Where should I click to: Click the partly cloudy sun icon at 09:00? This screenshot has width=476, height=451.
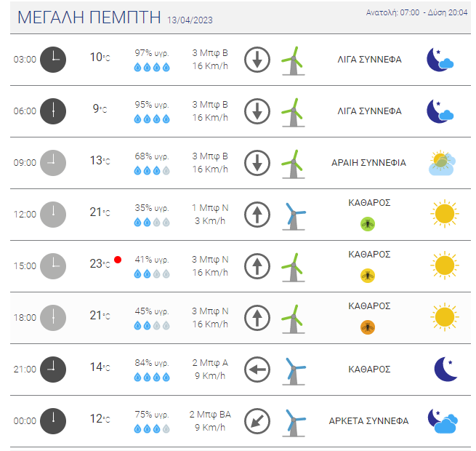coord(443,163)
